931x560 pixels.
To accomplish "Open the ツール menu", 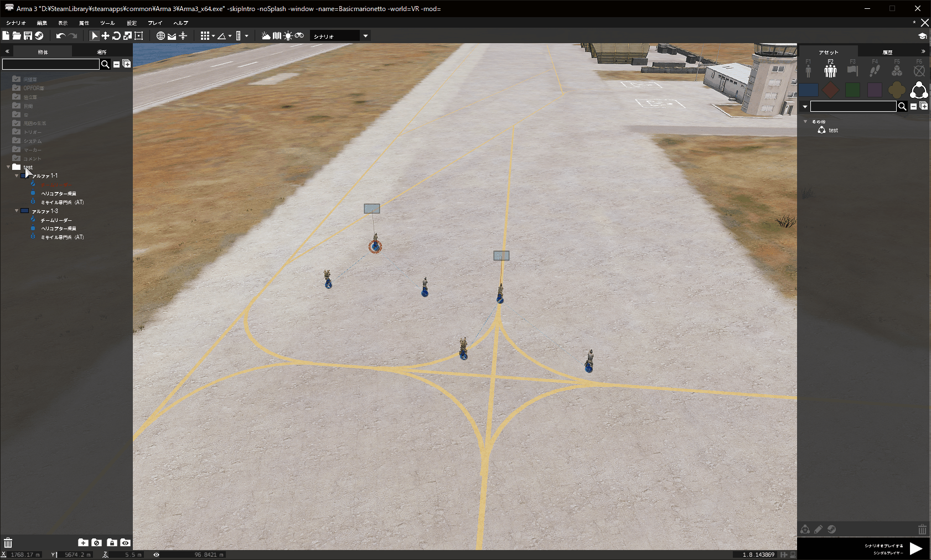I will [x=107, y=23].
